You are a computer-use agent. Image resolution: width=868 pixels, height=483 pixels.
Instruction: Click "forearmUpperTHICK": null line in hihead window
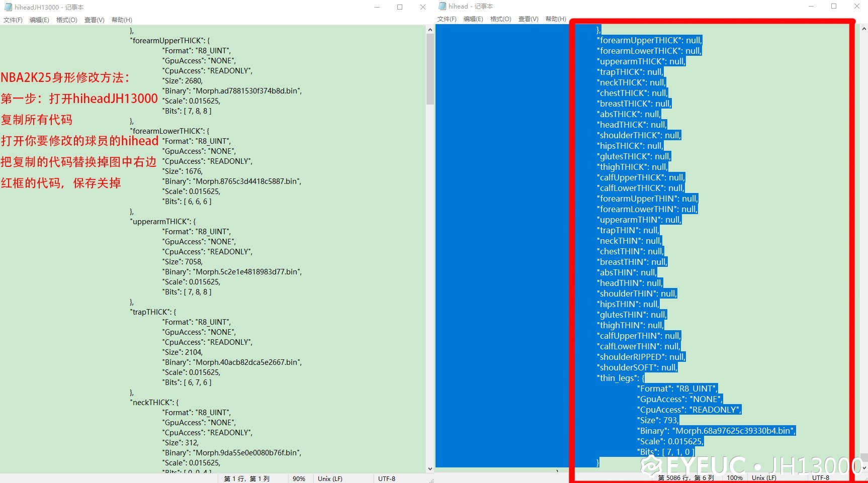649,40
